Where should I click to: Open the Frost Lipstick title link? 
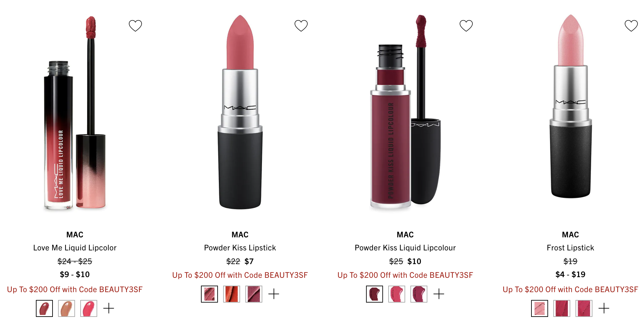click(x=570, y=248)
